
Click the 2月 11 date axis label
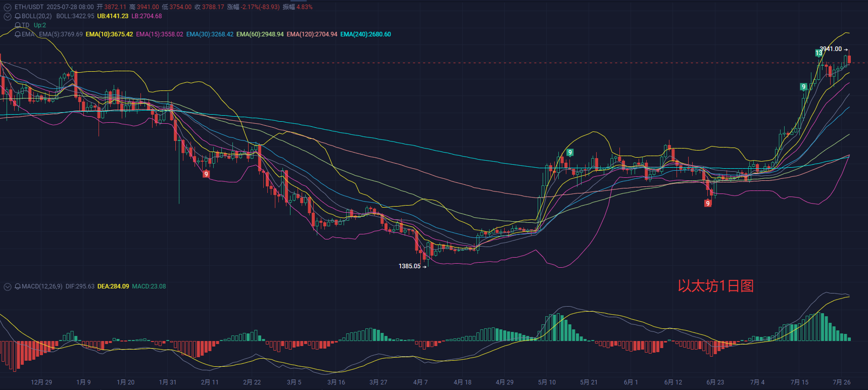click(210, 382)
